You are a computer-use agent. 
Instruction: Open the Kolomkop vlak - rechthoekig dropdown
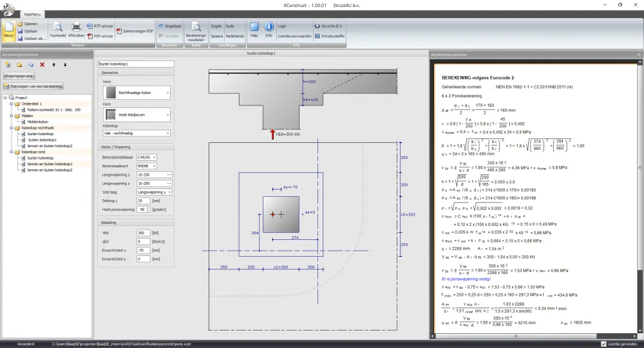point(137,133)
